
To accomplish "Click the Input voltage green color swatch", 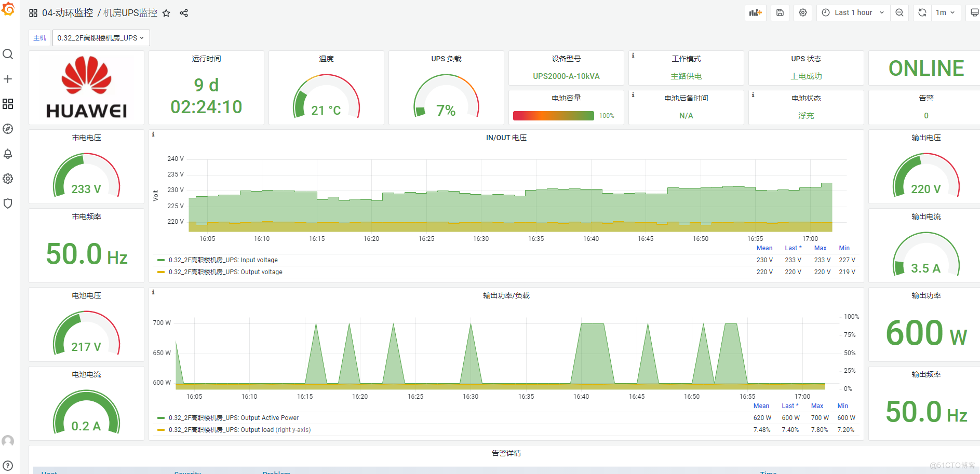I will pyautogui.click(x=161, y=260).
